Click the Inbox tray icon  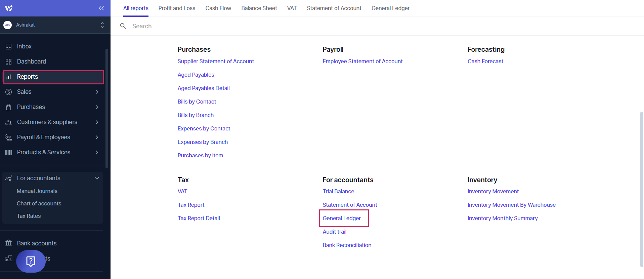pyautogui.click(x=9, y=46)
